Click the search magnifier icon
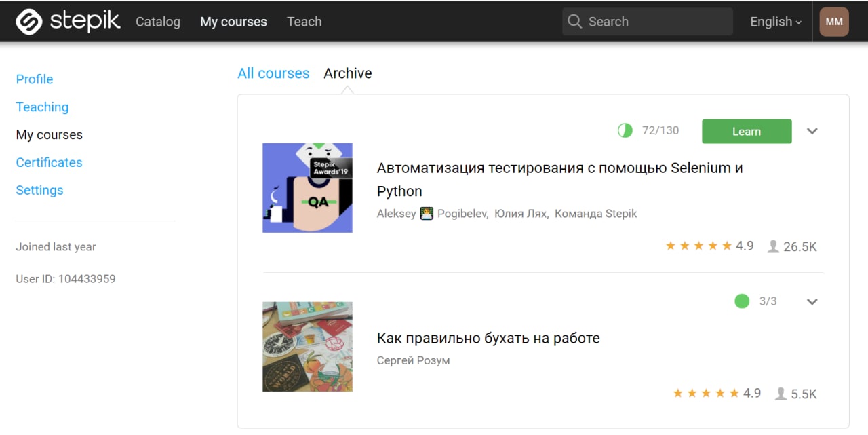Image resolution: width=868 pixels, height=435 pixels. pyautogui.click(x=574, y=22)
